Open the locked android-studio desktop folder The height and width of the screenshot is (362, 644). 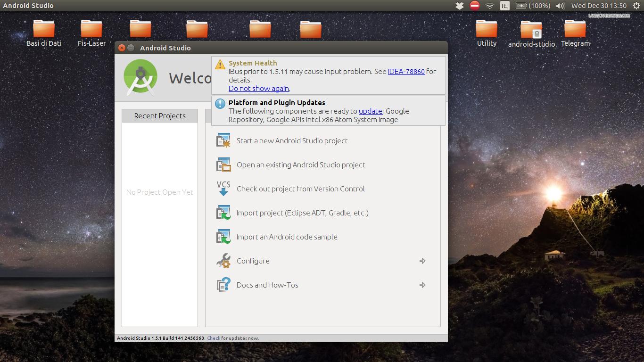click(531, 34)
